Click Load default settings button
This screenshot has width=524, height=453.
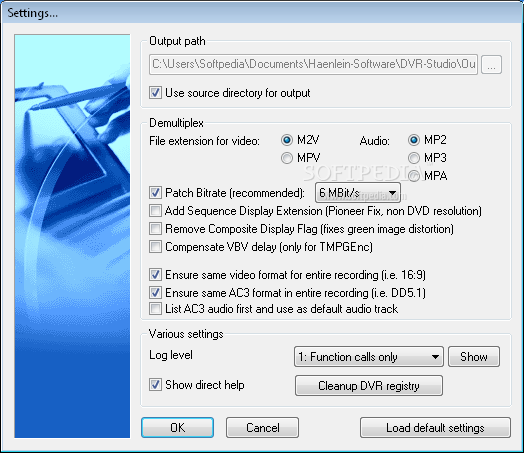[435, 427]
